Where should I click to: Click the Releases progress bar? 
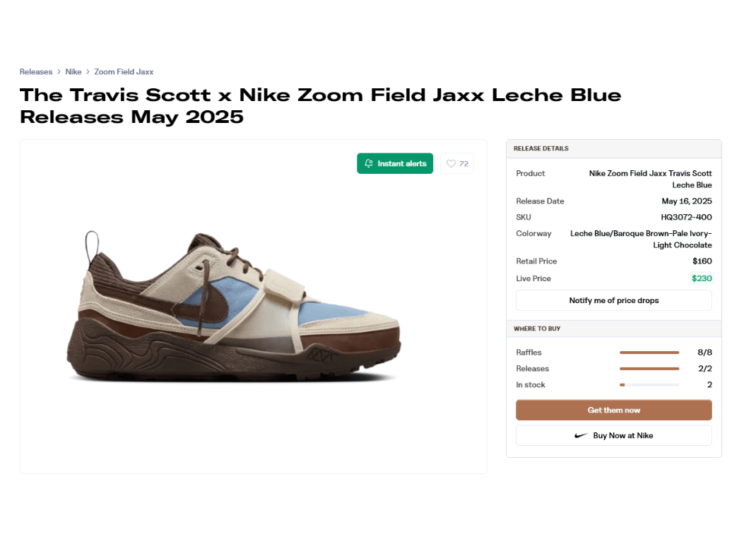(x=649, y=369)
